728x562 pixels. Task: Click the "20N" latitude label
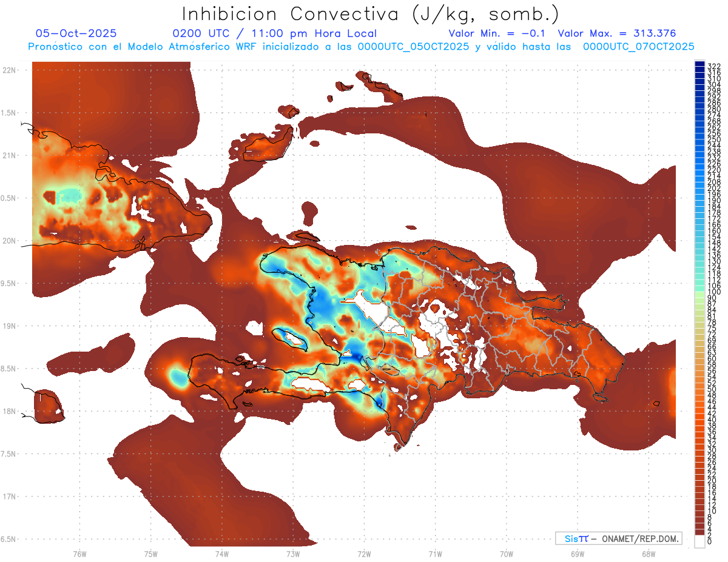tap(9, 241)
